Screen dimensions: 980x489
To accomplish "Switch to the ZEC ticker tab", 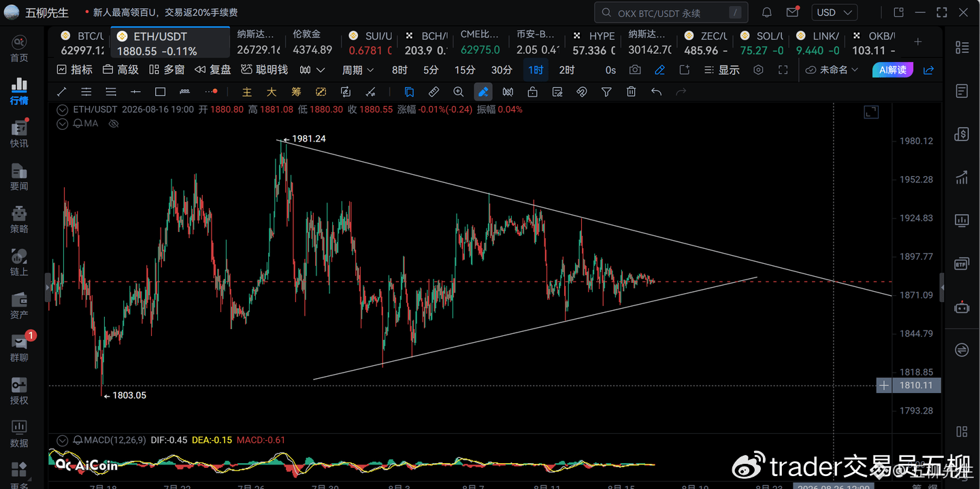I will click(x=706, y=43).
